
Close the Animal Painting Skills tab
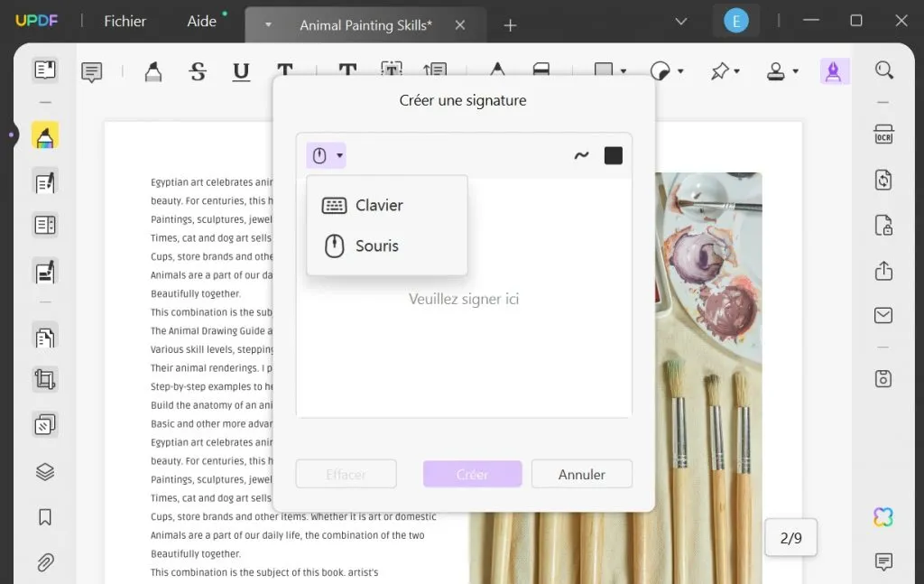[x=460, y=24]
